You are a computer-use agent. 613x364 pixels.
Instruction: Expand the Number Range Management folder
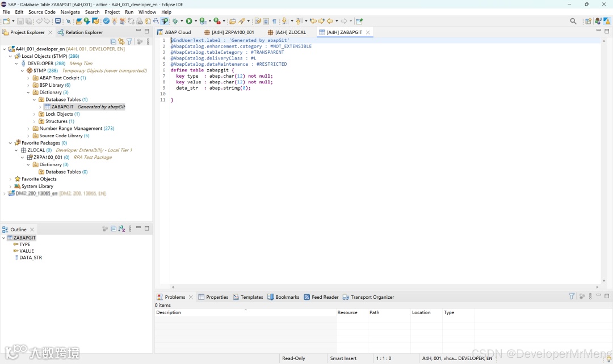[x=28, y=129]
